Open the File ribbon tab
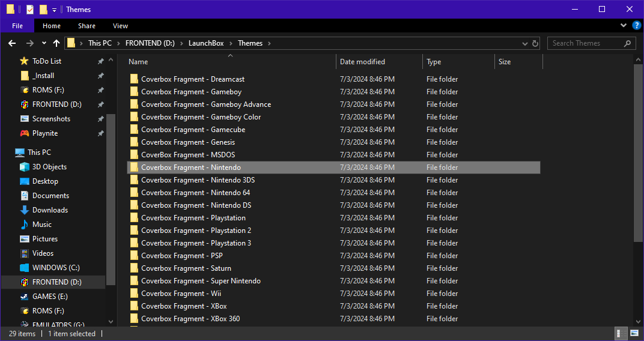 coord(17,26)
